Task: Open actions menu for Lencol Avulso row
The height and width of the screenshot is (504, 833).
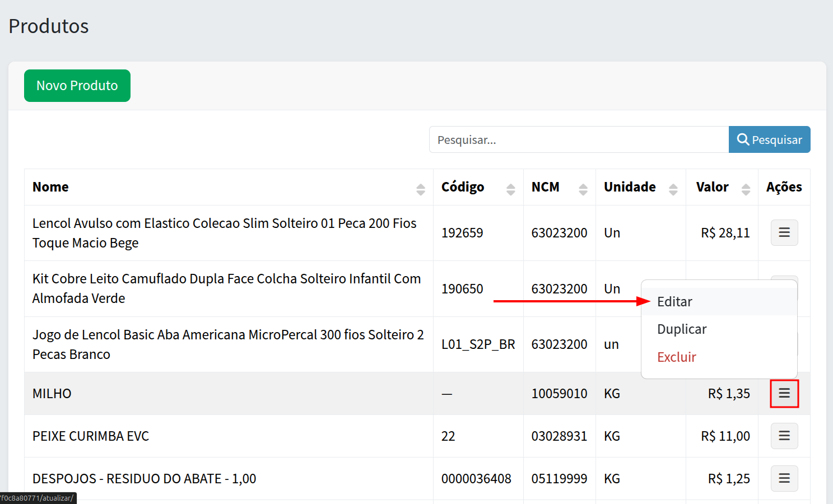Action: (784, 232)
